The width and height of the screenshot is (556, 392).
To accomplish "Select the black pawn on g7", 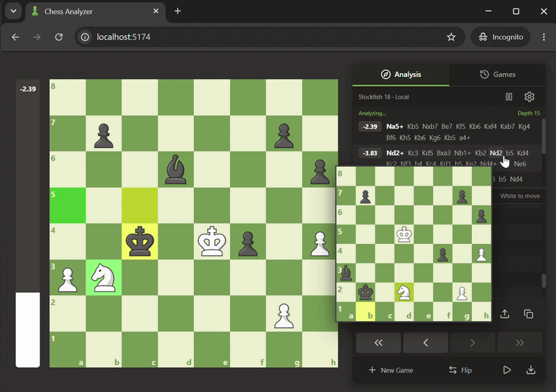I will tap(284, 133).
